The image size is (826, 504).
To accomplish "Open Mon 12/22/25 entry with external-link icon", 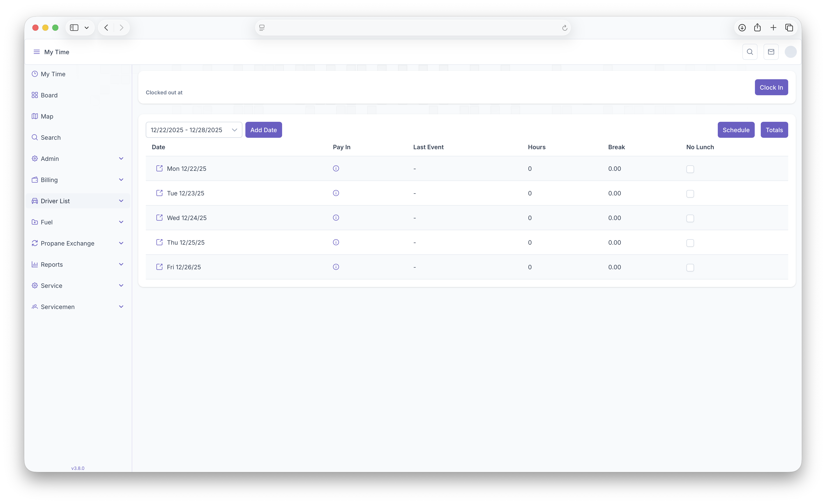I will (x=159, y=168).
